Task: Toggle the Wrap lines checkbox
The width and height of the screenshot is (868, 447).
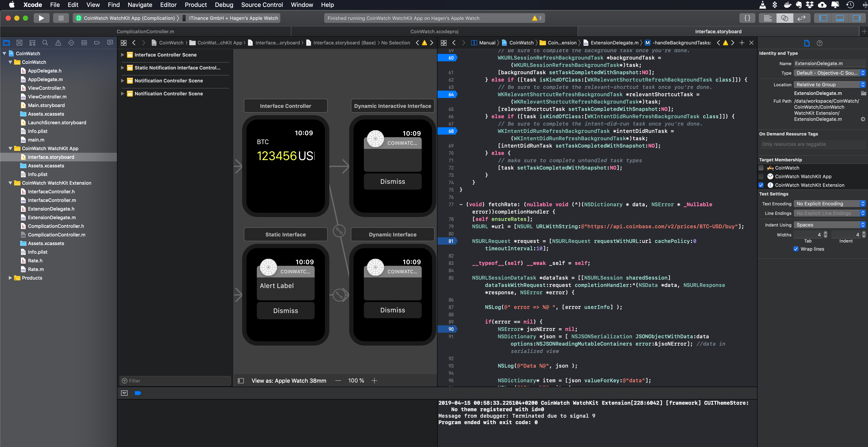Action: [796, 249]
